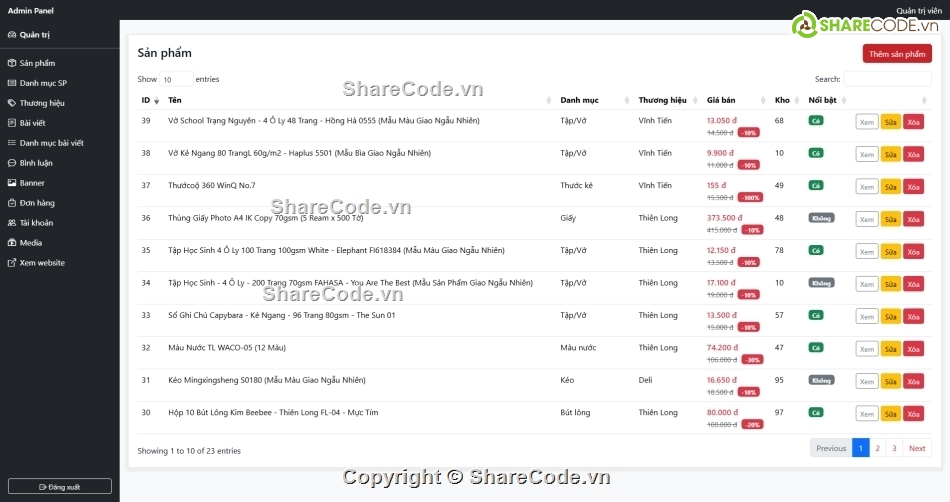
Task: Click the Bình luận chat bubble icon
Action: (x=12, y=163)
